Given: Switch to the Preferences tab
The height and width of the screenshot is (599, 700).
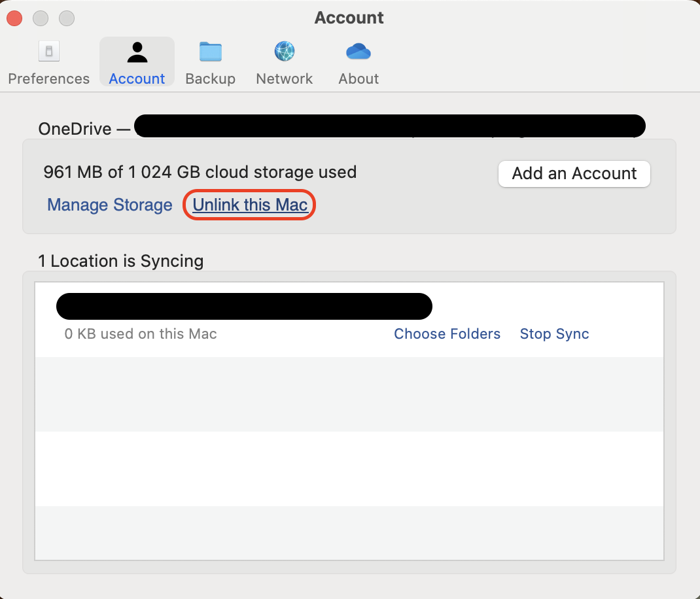Looking at the screenshot, I should click(x=48, y=62).
